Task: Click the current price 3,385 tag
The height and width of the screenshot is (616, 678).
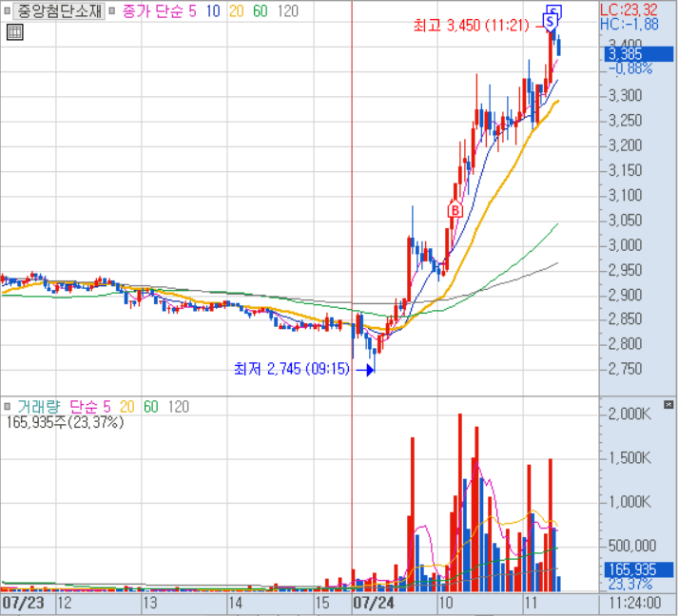Action: point(629,54)
